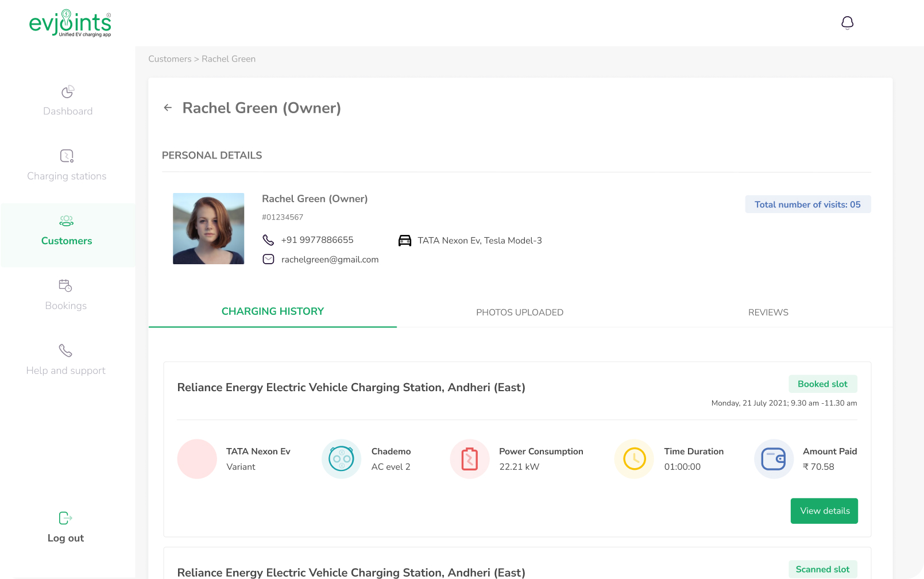The height and width of the screenshot is (579, 924).
Task: Click the Chademo connector icon
Action: pyautogui.click(x=341, y=459)
